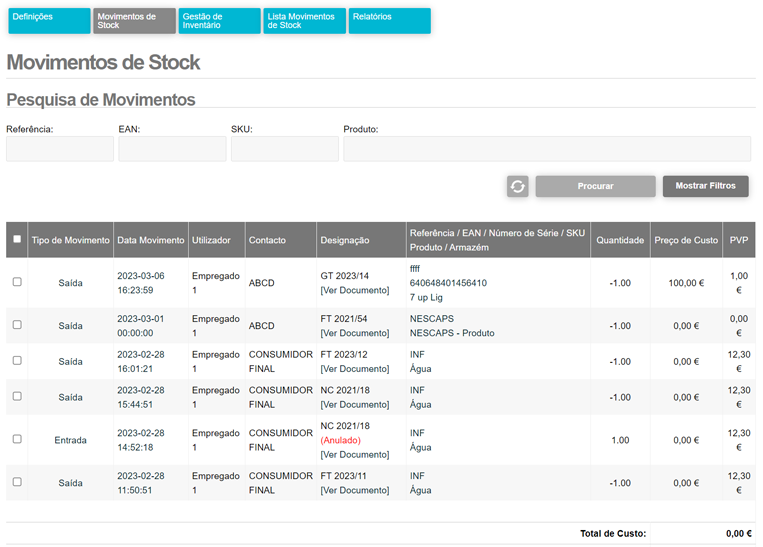Check the Entrada row checkbox
Image resolution: width=763 pixels, height=547 pixels.
click(17, 439)
